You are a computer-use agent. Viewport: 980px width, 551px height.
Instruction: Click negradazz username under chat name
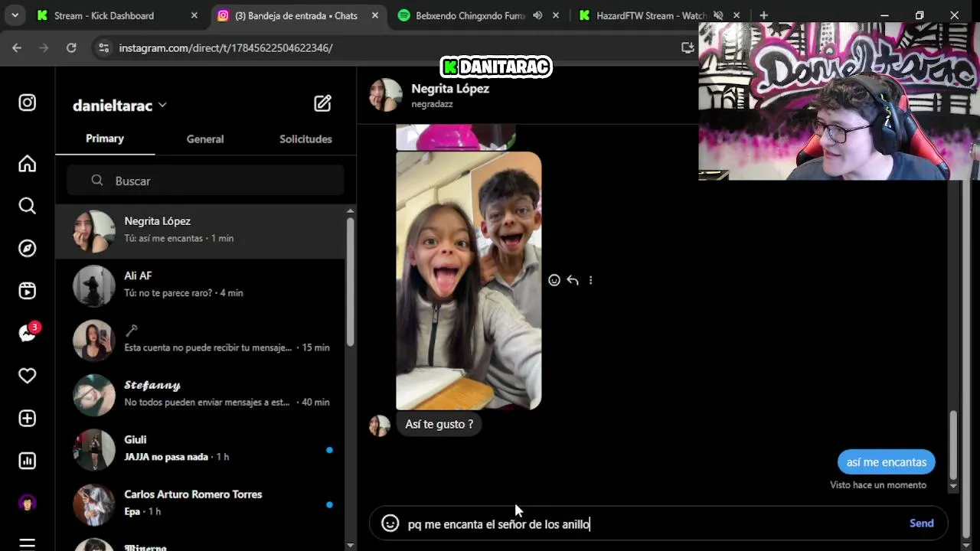click(432, 104)
